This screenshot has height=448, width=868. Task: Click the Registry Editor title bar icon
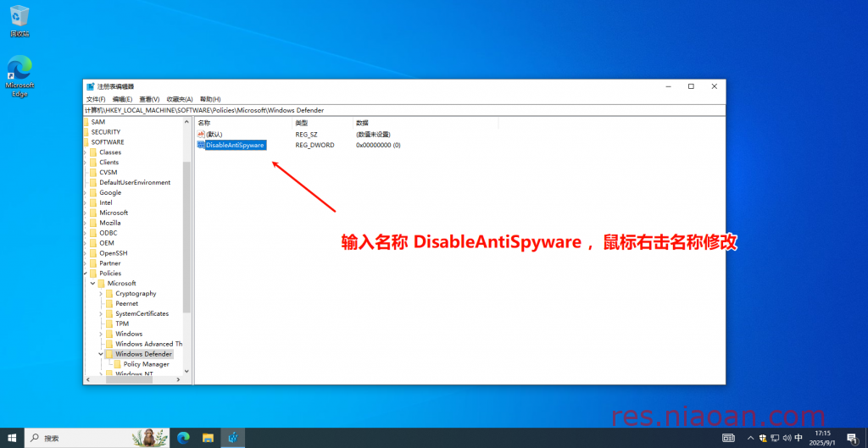tap(90, 86)
